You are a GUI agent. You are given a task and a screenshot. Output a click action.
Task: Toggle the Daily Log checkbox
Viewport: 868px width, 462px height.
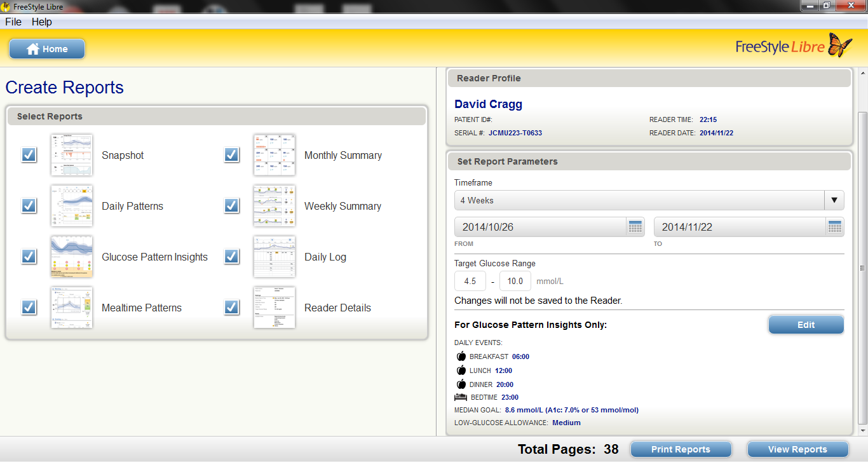(x=231, y=257)
